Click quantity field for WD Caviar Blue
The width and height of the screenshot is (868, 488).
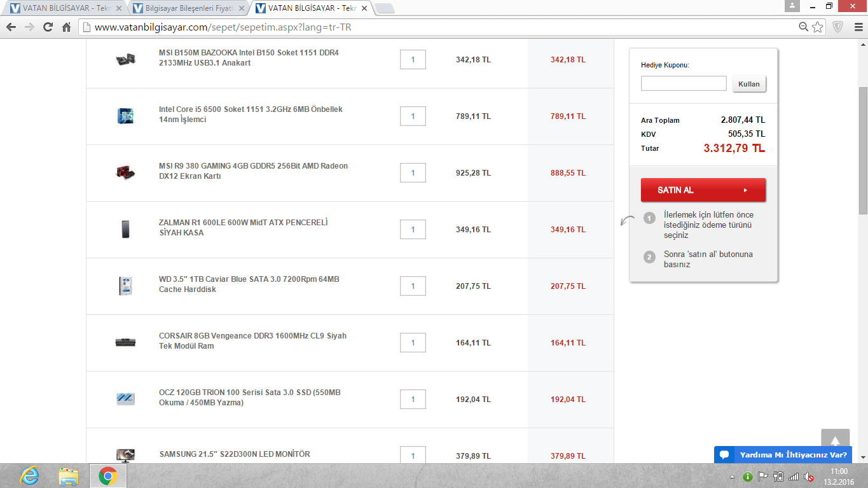[413, 286]
